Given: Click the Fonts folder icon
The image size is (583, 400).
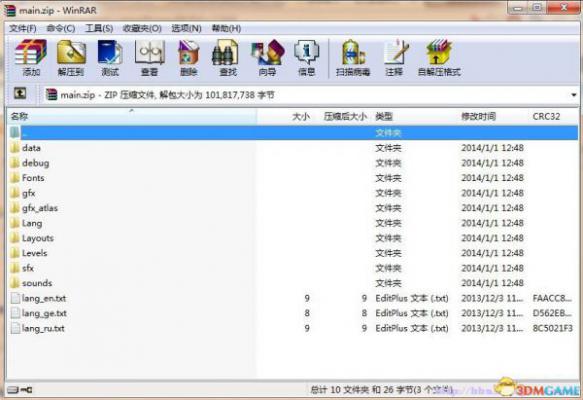Looking at the screenshot, I should point(15,178).
